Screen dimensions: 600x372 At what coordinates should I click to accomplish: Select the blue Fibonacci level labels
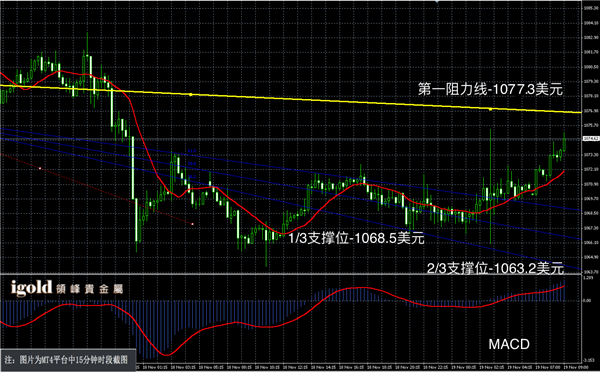click(x=192, y=164)
